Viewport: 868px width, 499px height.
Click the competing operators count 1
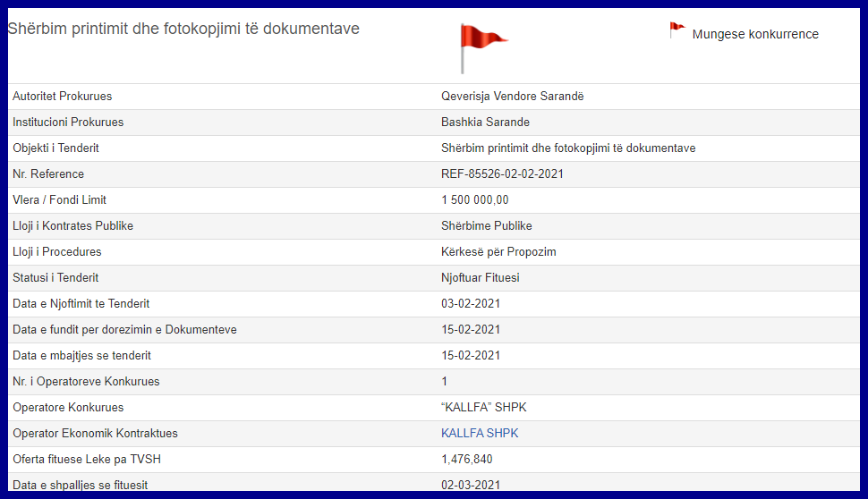pyautogui.click(x=444, y=382)
